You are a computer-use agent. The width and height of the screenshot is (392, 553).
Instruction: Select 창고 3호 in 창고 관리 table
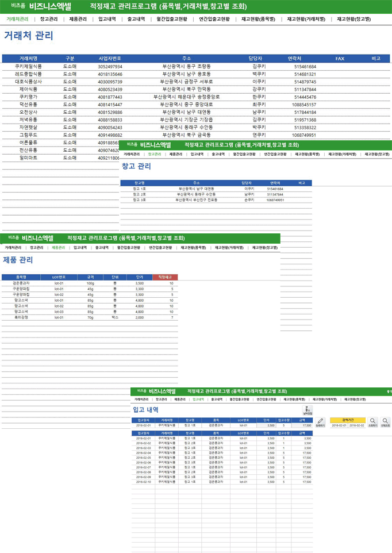click(140, 200)
